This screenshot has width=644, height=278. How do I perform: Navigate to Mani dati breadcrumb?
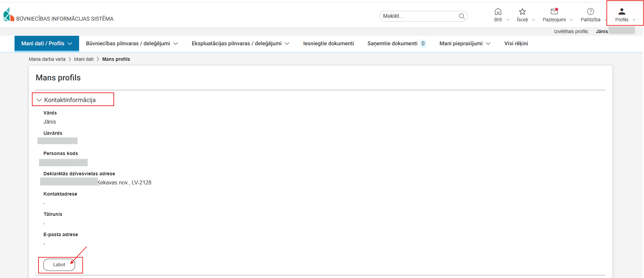tap(84, 59)
